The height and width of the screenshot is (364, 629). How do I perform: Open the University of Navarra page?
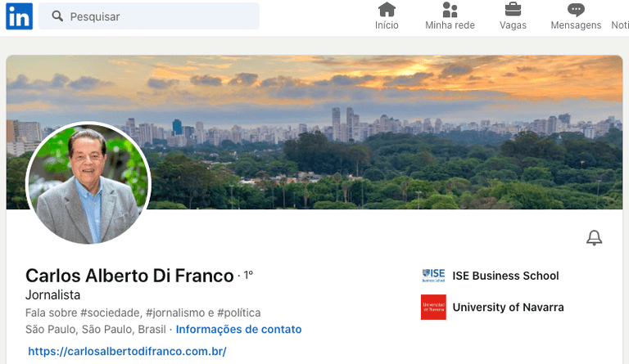509,307
